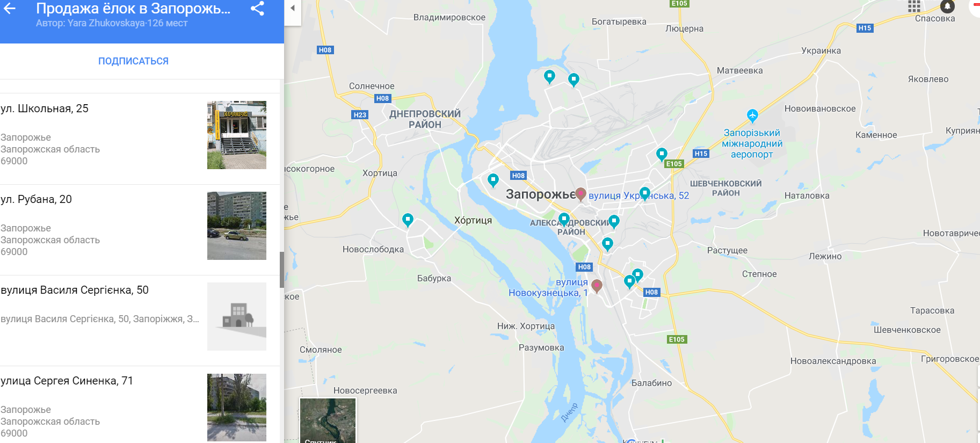Click Запорізький міжнародний аеропорт icon

coord(752,115)
